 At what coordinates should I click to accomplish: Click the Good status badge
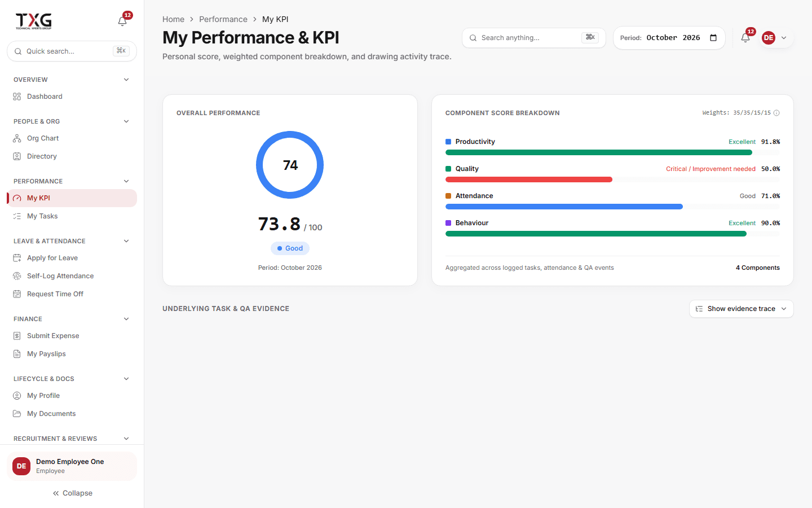290,248
